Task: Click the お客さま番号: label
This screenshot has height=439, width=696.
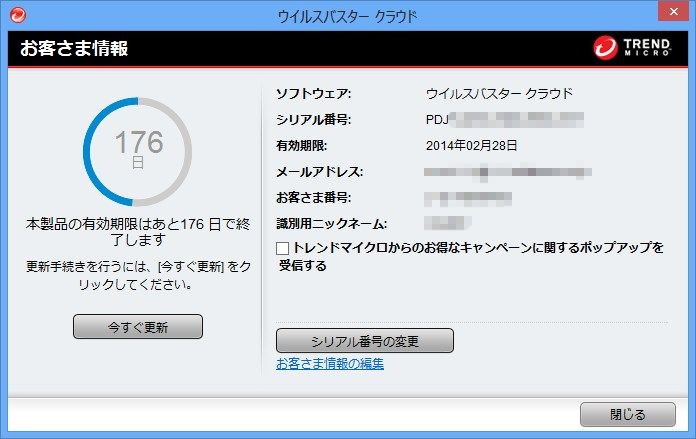Action: [x=313, y=198]
